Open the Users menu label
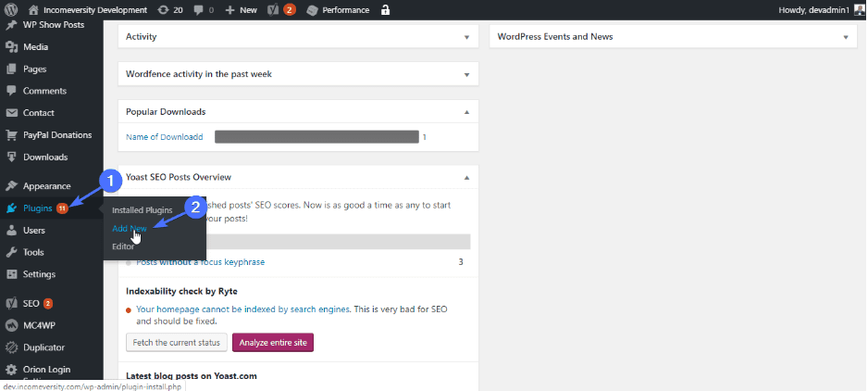Image resolution: width=868 pixels, height=391 pixels. pos(34,230)
